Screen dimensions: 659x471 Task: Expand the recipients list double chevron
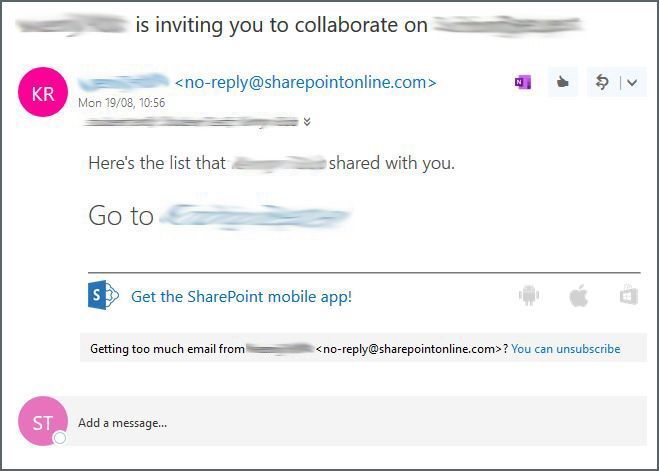[307, 122]
